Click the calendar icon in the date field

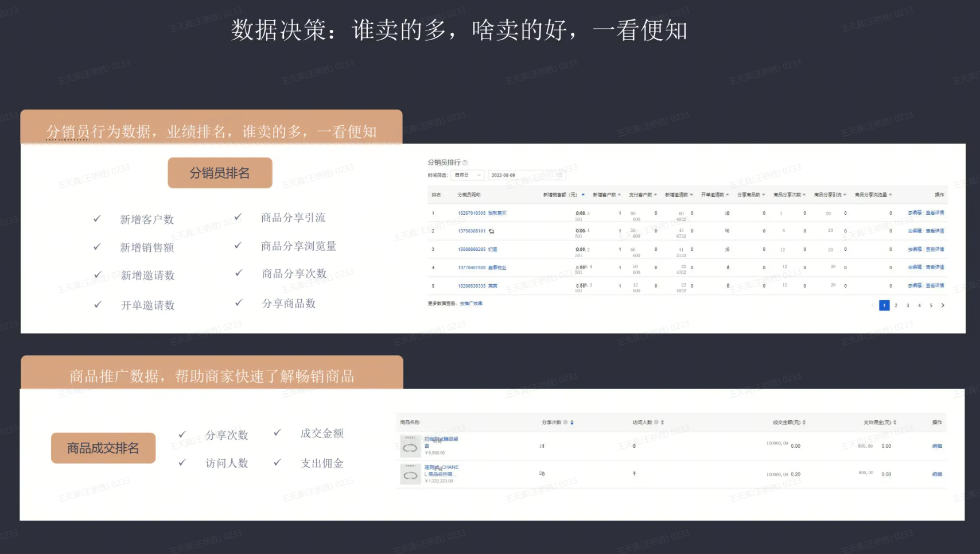[x=559, y=175]
